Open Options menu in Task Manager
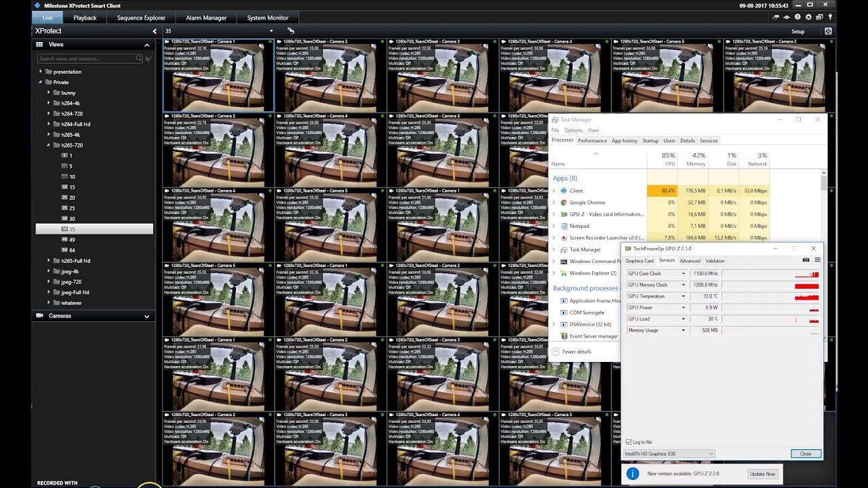 click(573, 130)
